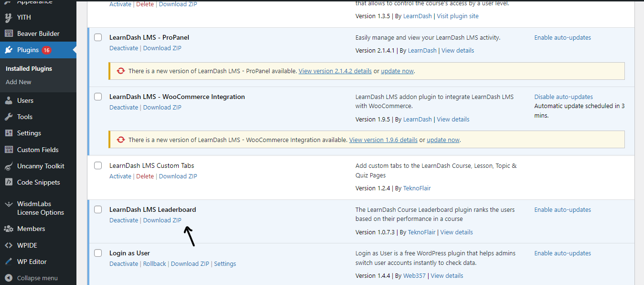Select the LearnDash LMS Leaderboard checkbox
Screen dimensions: 644x285
pos(98,209)
